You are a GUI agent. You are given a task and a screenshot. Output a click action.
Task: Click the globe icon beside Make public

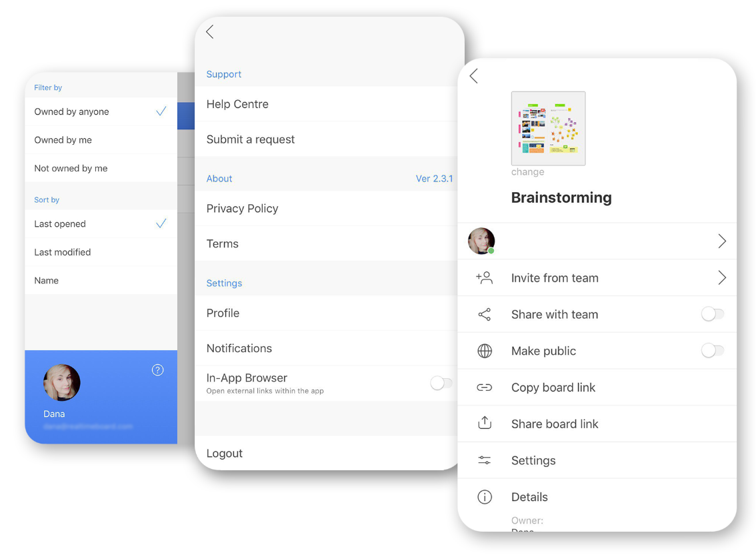pos(485,351)
